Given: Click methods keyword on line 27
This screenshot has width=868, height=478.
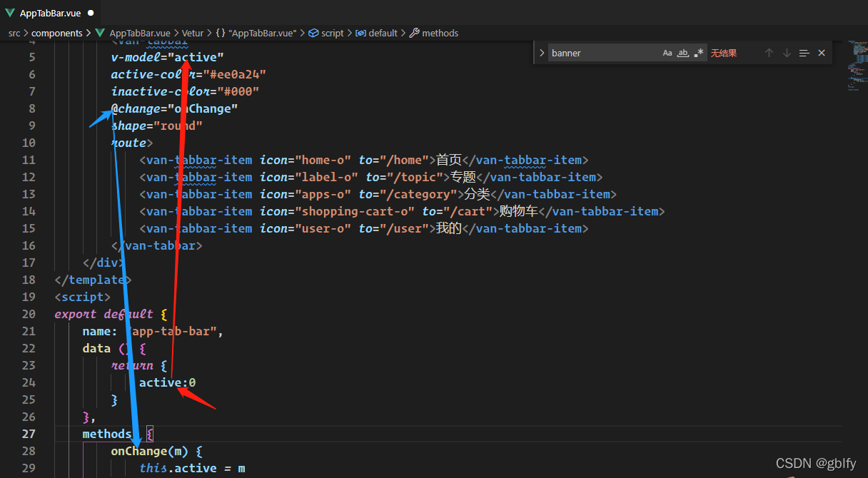Looking at the screenshot, I should [107, 434].
